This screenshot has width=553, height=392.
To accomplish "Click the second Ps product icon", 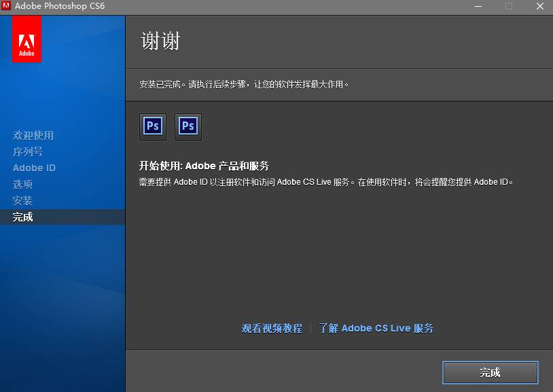I will pyautogui.click(x=188, y=126).
